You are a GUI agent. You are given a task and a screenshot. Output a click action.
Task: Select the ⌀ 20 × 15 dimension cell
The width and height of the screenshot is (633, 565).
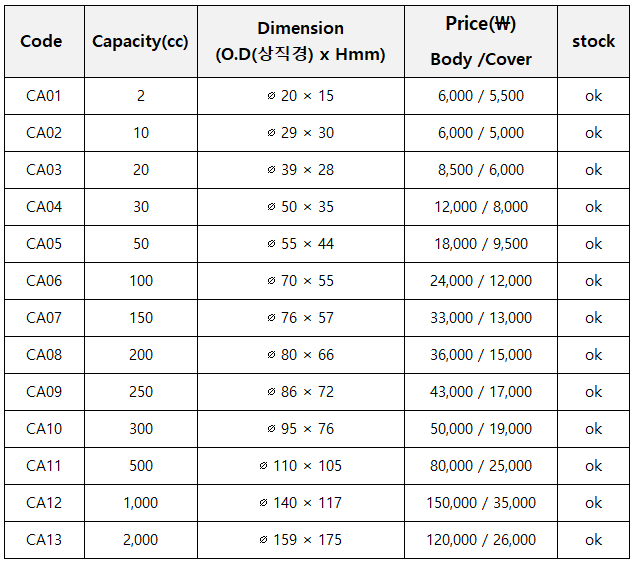[x=301, y=96]
